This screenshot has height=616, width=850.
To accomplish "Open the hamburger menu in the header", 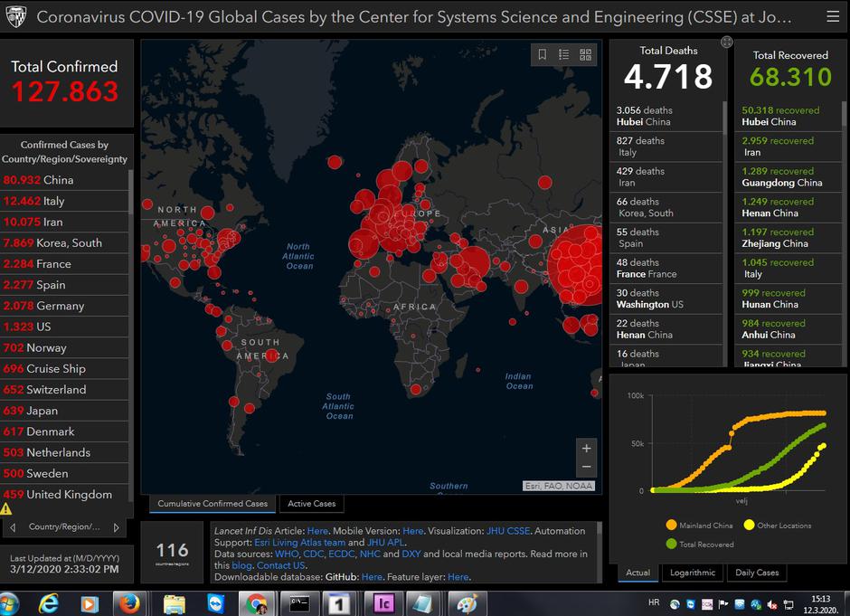I will pos(832,16).
